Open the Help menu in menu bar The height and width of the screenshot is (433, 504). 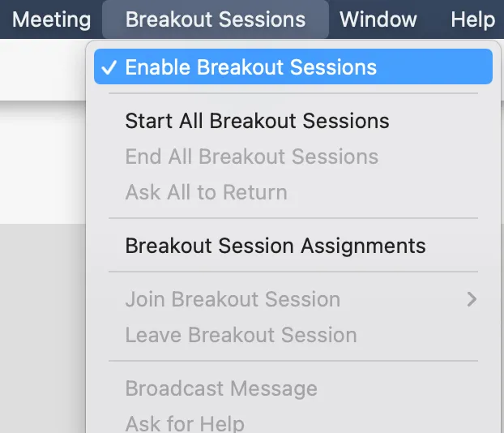coord(472,19)
